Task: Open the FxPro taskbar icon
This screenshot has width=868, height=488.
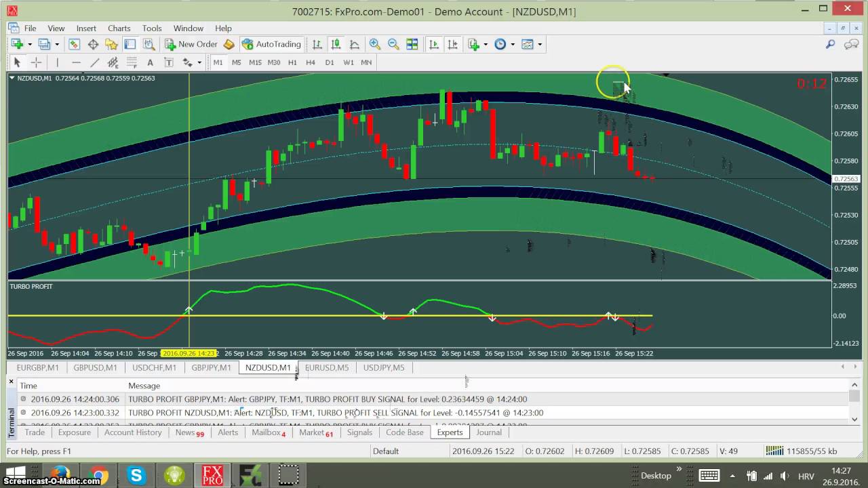Action: pyautogui.click(x=212, y=475)
